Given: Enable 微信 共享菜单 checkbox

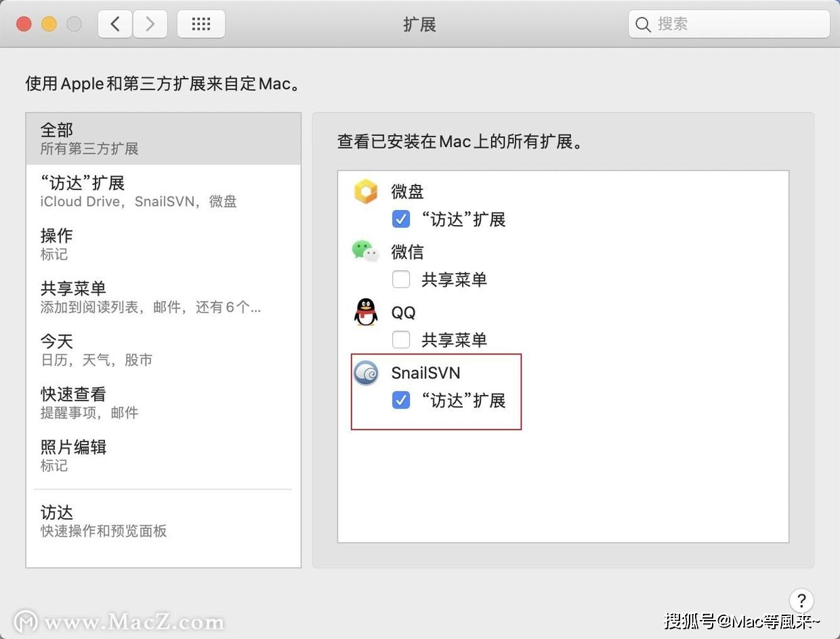Looking at the screenshot, I should point(401,279).
